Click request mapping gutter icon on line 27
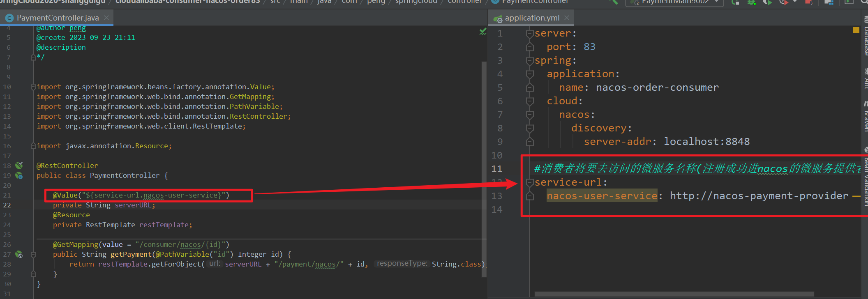Viewport: 868px width, 299px height. point(19,254)
